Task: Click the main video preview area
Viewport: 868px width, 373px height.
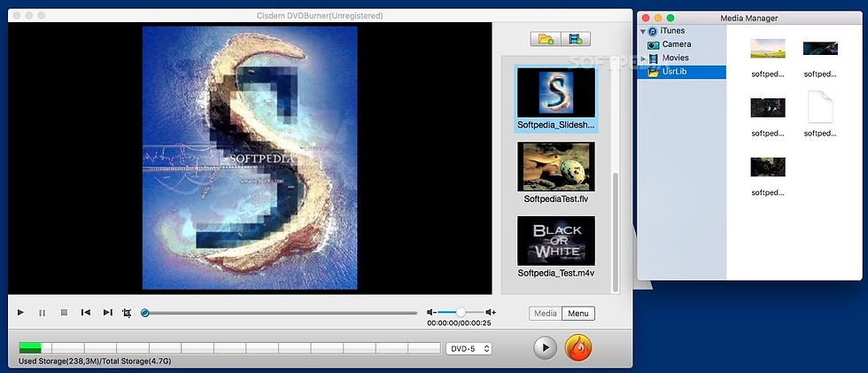Action: click(250, 158)
